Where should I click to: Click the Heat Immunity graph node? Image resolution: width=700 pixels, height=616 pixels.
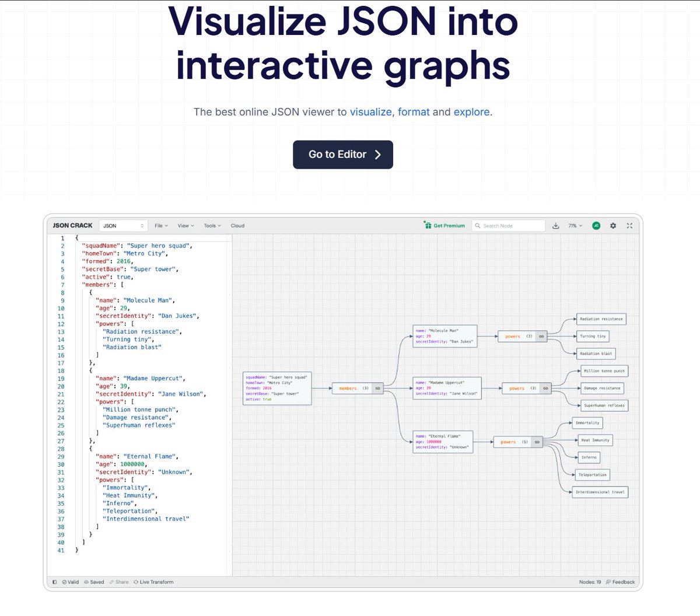tap(595, 440)
